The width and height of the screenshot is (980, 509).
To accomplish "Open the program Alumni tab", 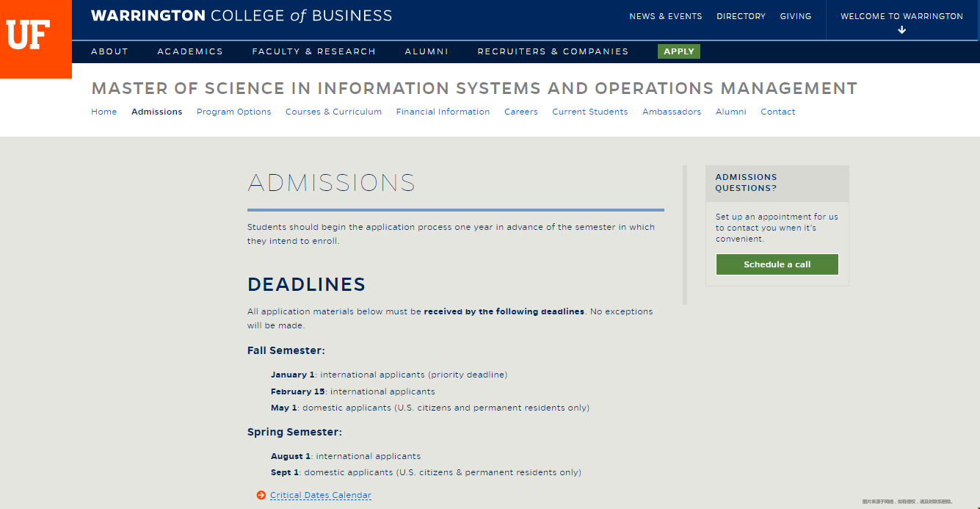I will (x=731, y=112).
